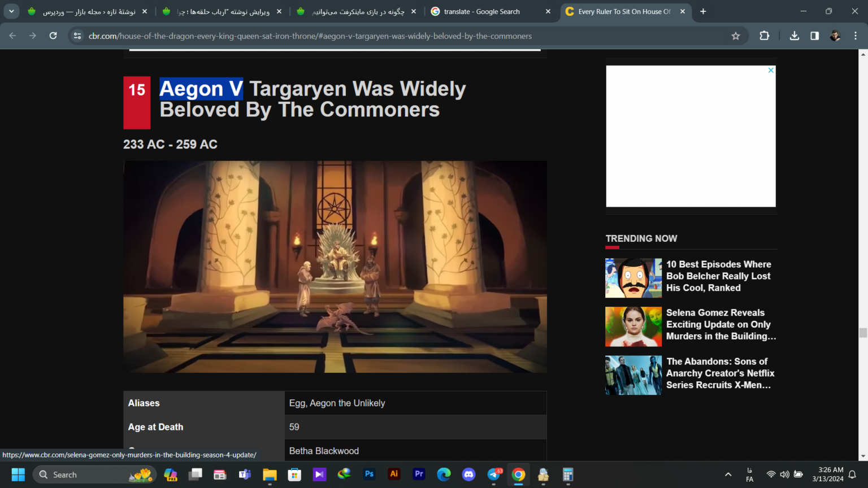Click the page vertical scrollbar thumb

(x=863, y=333)
